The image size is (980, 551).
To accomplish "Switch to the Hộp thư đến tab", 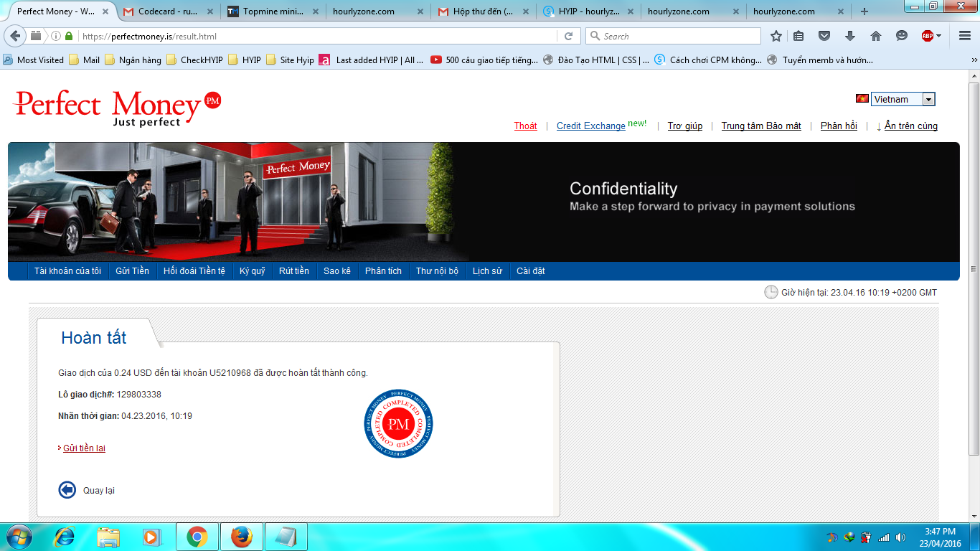I will (x=483, y=11).
